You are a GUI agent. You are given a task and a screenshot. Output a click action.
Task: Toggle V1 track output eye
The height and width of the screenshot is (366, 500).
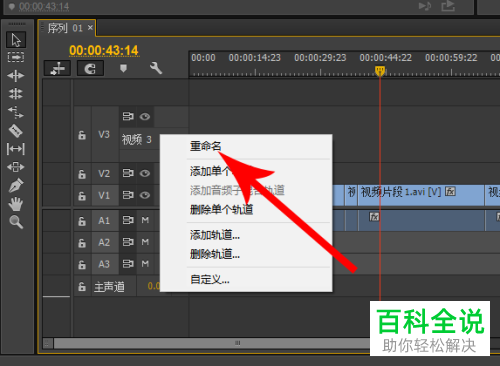click(x=145, y=195)
